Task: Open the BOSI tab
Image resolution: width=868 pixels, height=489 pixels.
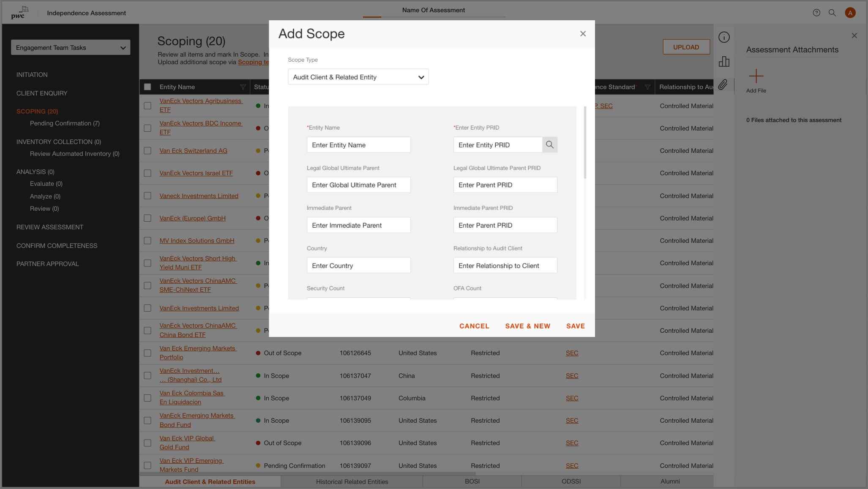Action: tap(472, 481)
